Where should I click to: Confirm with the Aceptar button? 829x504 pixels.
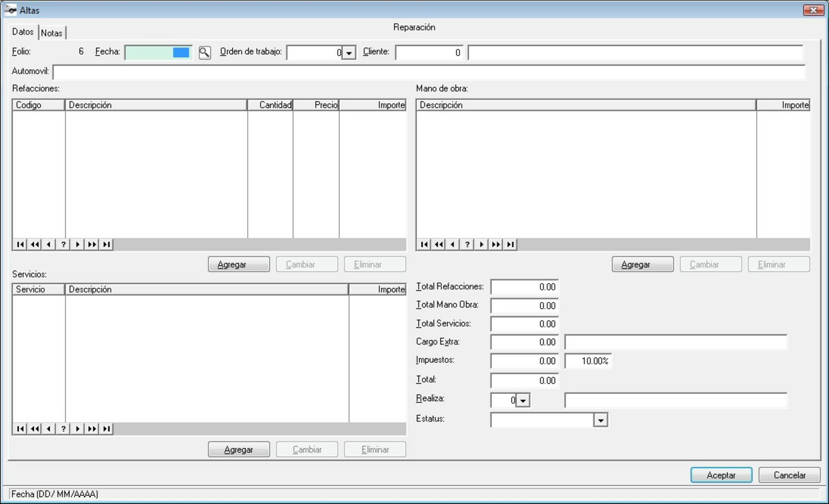[x=721, y=475]
